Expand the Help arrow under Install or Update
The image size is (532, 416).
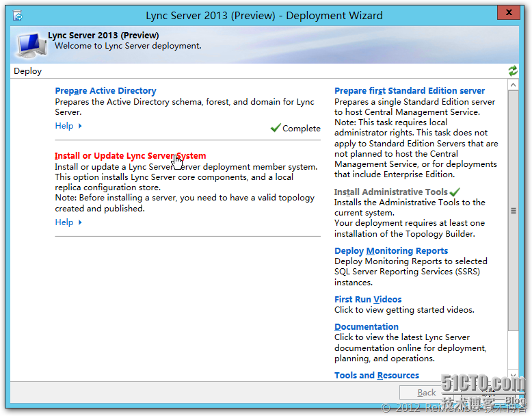pos(80,222)
